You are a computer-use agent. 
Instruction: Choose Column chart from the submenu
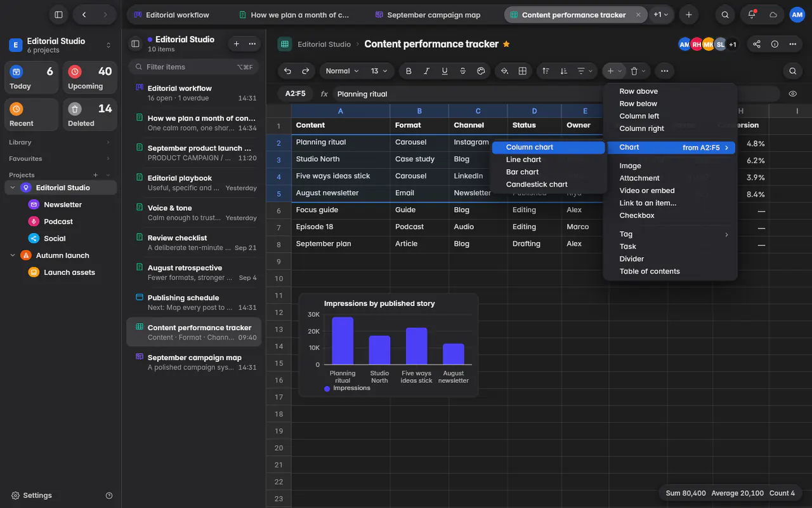coord(548,147)
